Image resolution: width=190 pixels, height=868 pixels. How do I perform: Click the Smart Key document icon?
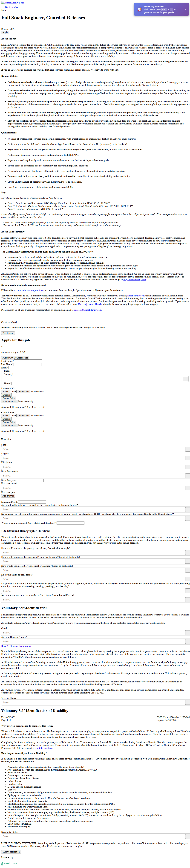coord(140,9)
